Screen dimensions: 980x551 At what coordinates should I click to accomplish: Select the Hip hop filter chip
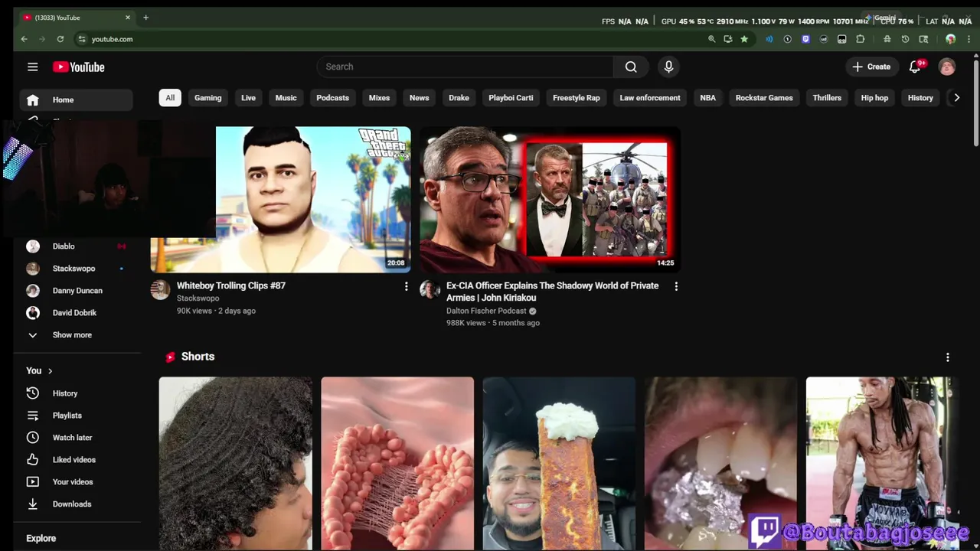(874, 98)
